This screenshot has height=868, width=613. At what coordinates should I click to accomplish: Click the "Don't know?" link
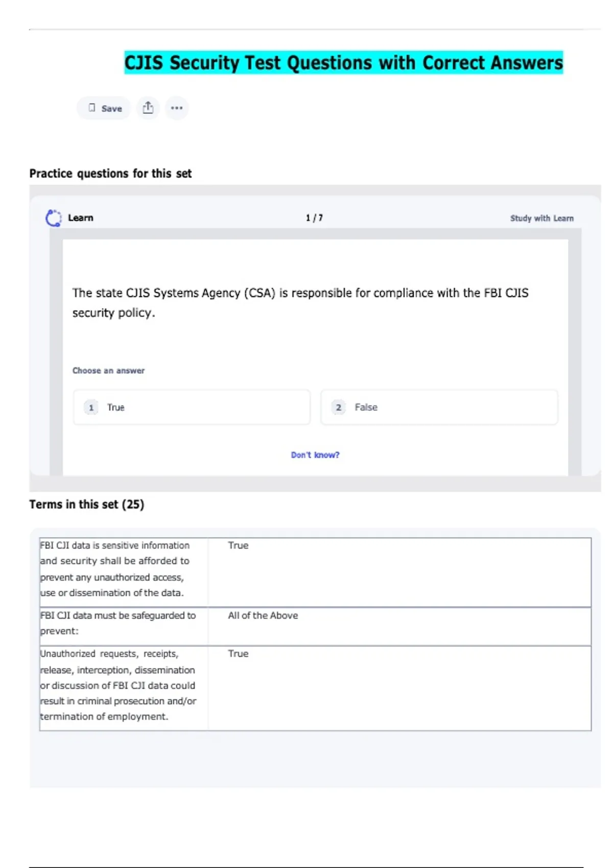pyautogui.click(x=315, y=455)
